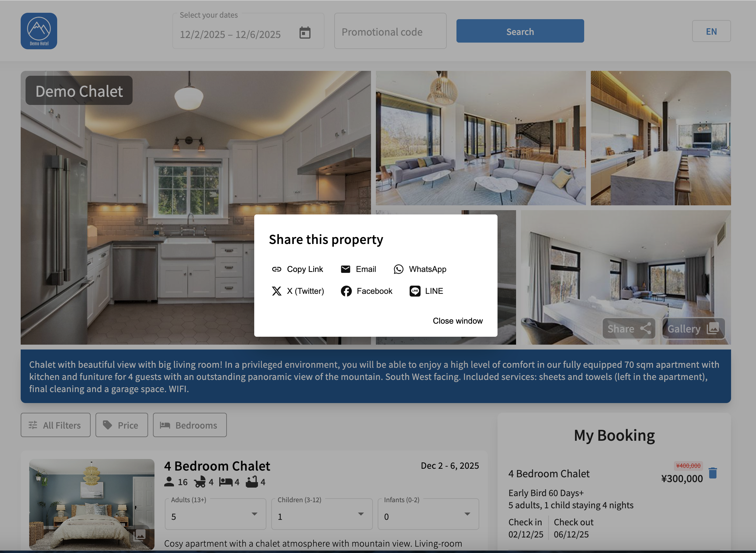The height and width of the screenshot is (553, 756).
Task: Click the bathtub icon in room details
Action: point(252,482)
